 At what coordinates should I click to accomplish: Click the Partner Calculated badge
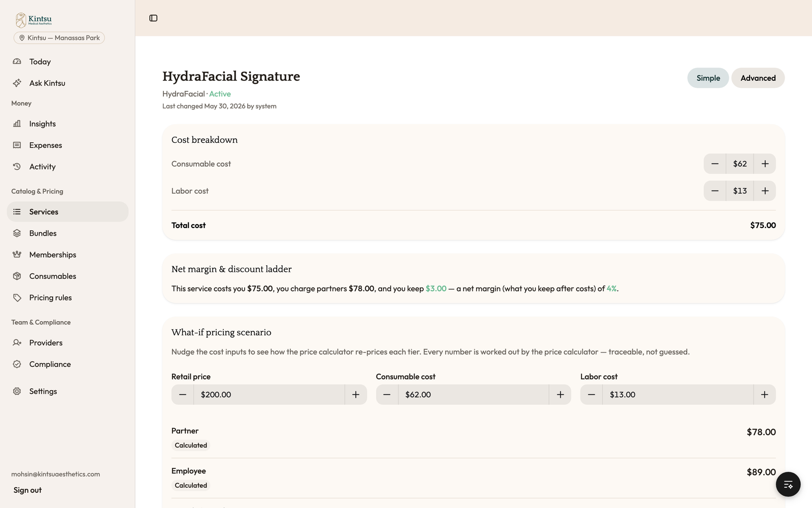click(x=191, y=446)
